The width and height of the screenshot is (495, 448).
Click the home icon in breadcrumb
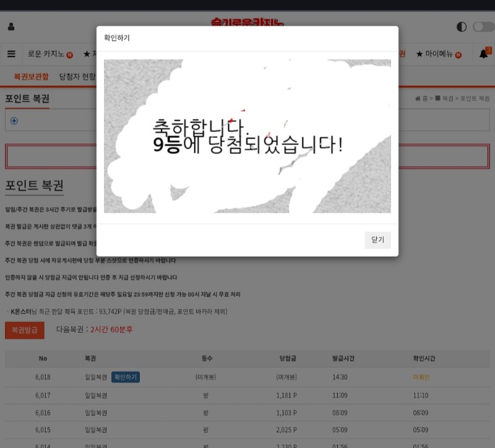tap(418, 98)
